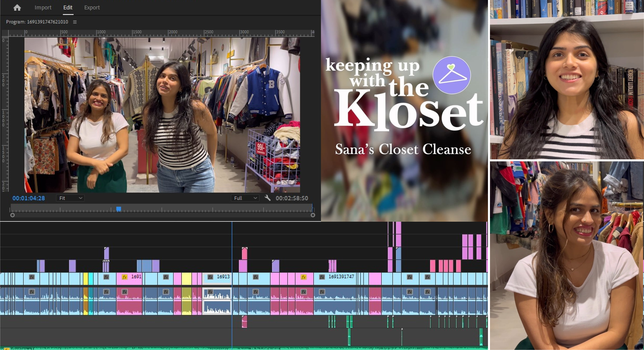The width and height of the screenshot is (644, 350).
Task: Click the video frame in Program monitor
Action: 162,115
